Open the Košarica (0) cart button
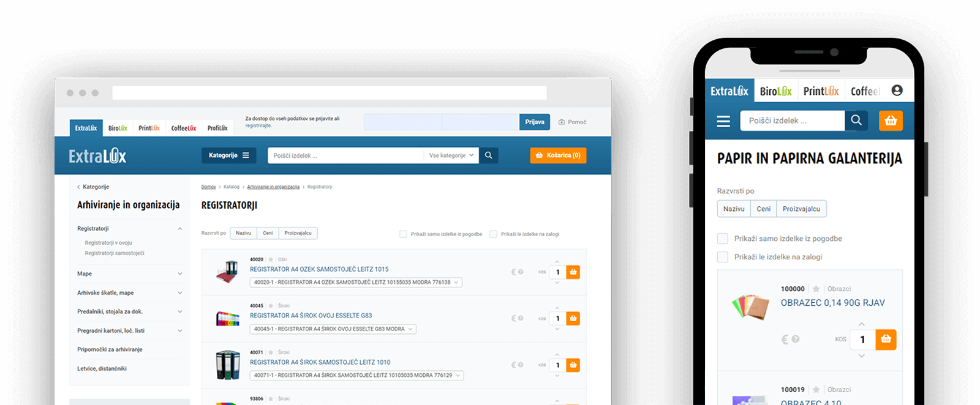Viewport: 980px width, 405px height. coord(558,155)
